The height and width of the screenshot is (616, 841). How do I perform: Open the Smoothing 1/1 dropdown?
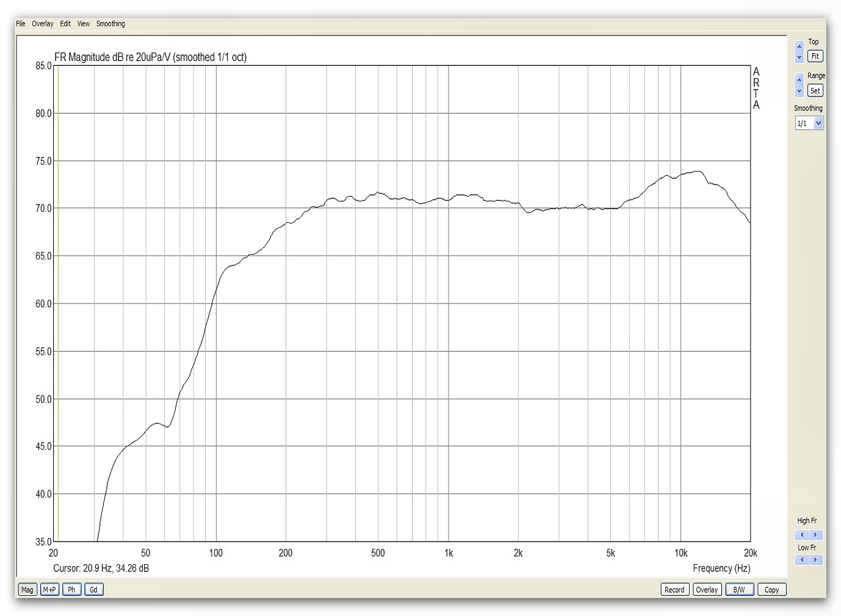click(809, 123)
